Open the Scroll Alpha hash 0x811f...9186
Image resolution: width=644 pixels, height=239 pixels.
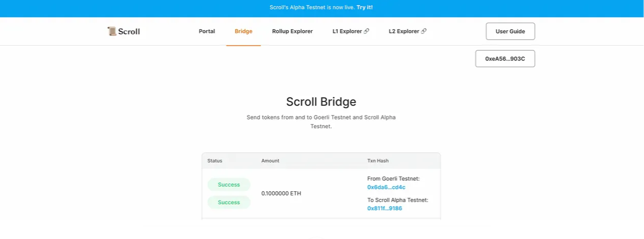[385, 208]
